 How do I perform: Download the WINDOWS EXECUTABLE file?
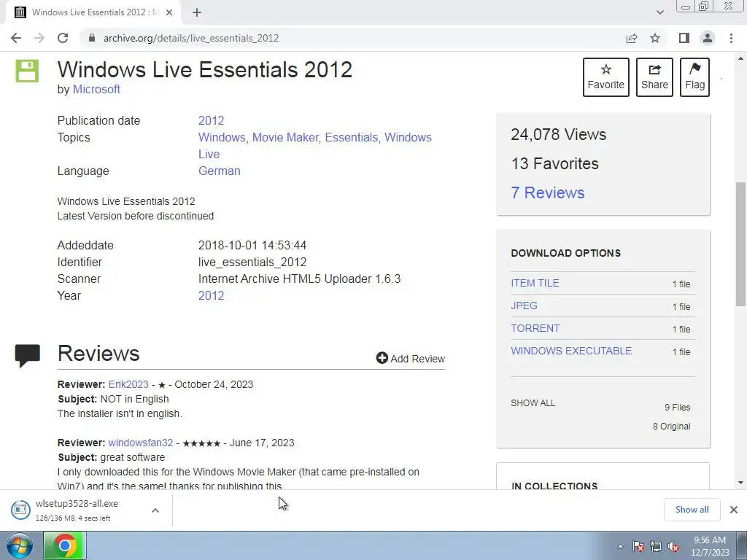click(571, 351)
